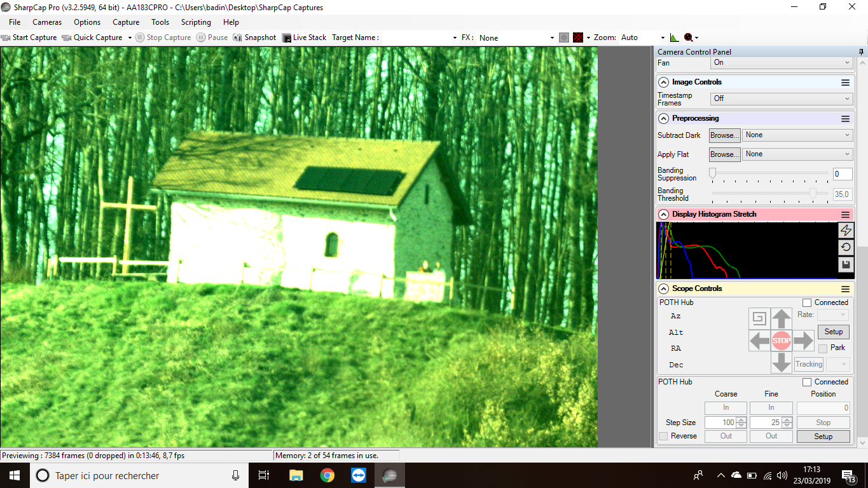
Task: Move the scope right with arrow button
Action: pyautogui.click(x=803, y=341)
